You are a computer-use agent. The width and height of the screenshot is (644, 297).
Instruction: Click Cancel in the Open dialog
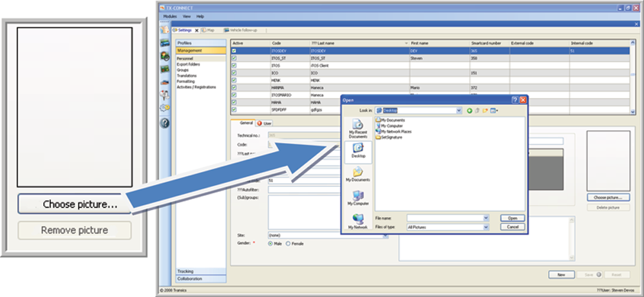(x=513, y=227)
